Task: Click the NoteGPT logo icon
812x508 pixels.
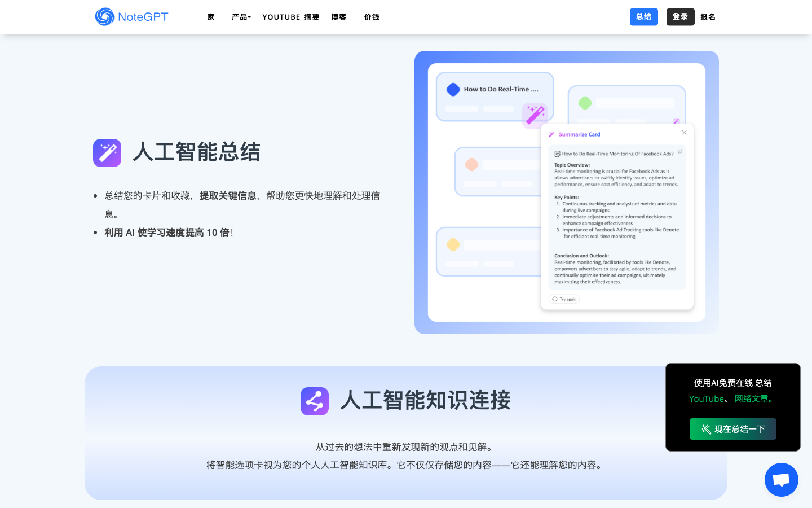Action: (x=104, y=17)
